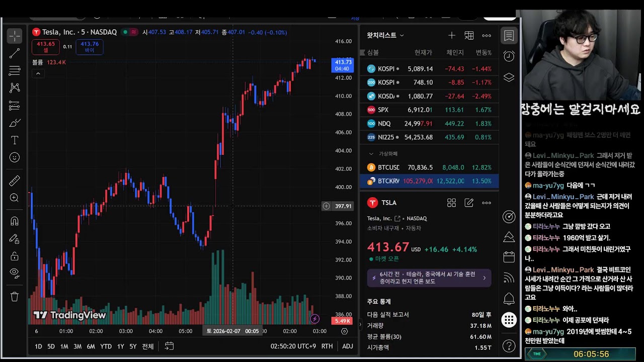
Task: Open the notifications bell icon
Action: coord(509,299)
